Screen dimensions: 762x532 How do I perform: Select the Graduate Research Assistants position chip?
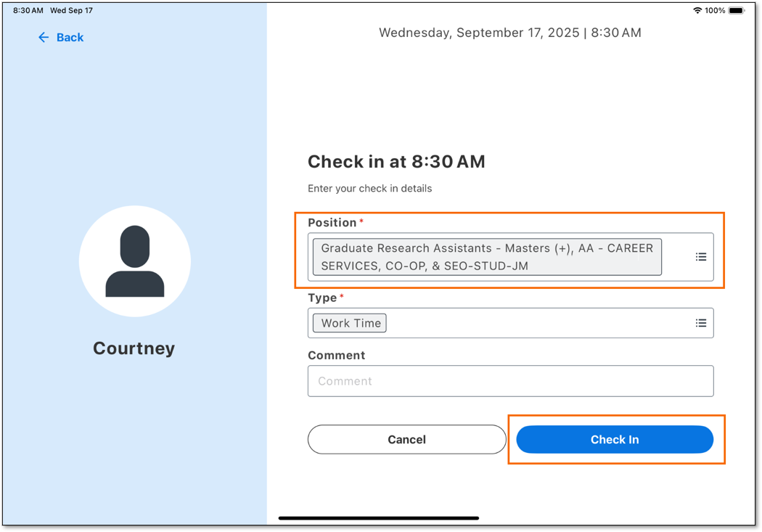487,256
